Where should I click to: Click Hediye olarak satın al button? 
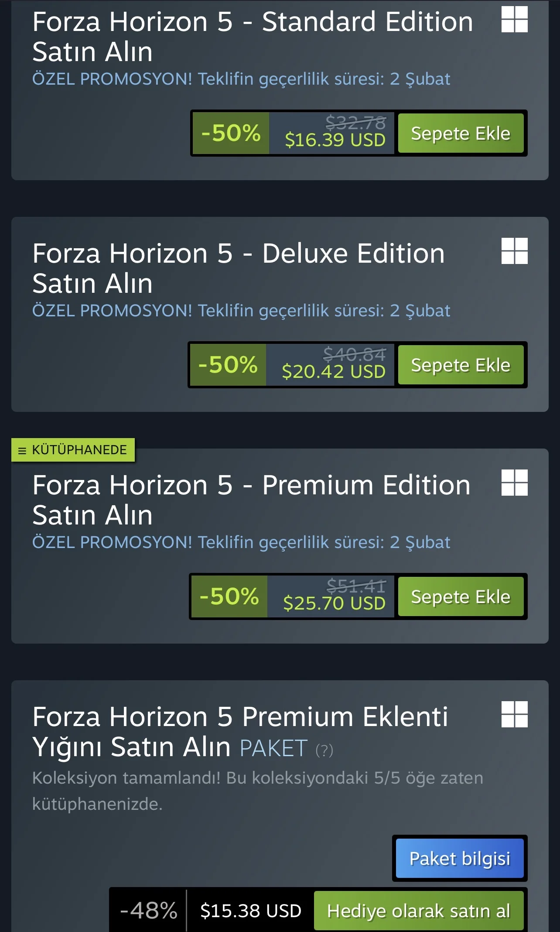[419, 911]
